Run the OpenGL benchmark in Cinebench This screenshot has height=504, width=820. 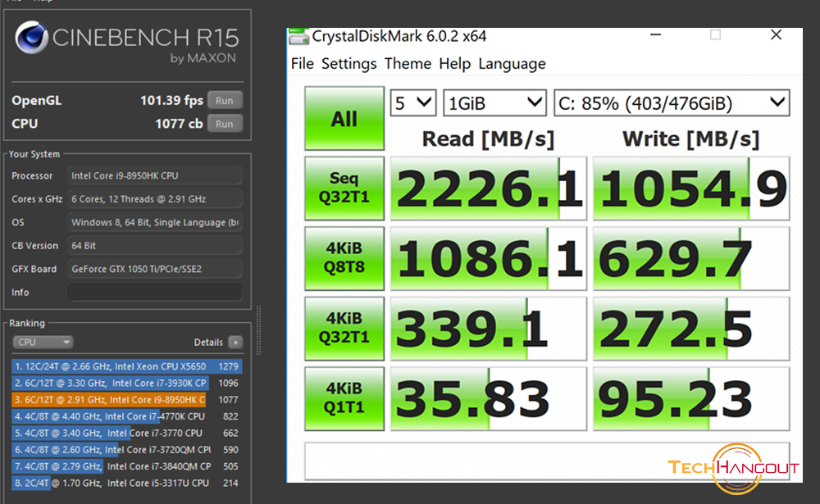225,100
